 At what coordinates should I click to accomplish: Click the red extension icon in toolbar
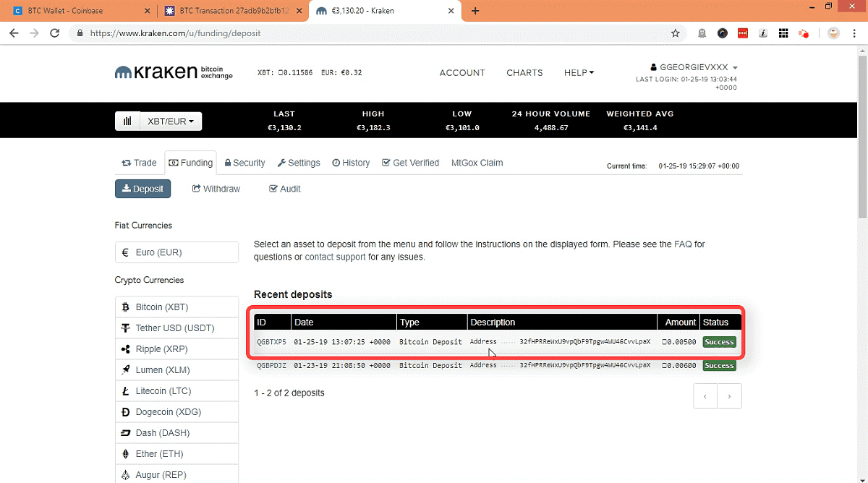[743, 33]
